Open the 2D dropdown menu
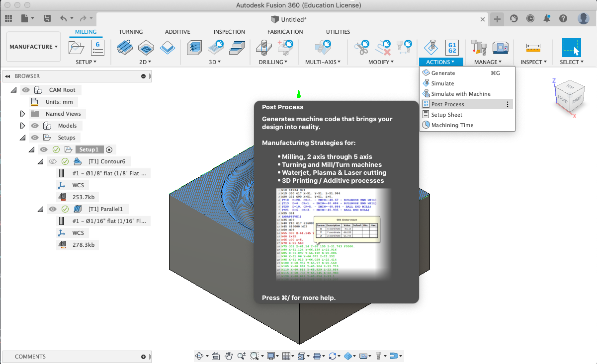The width and height of the screenshot is (597, 364). [146, 62]
